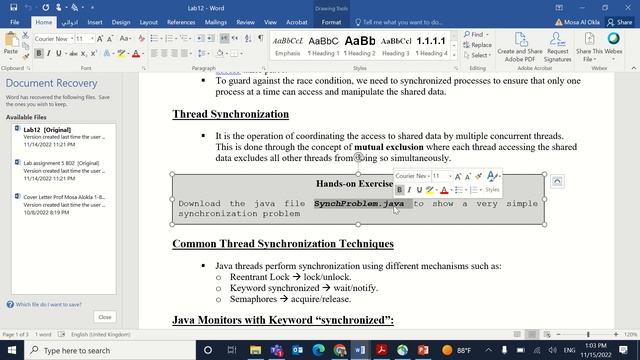640x360 pixels.
Task: Switch to the References tab
Action: [181, 22]
